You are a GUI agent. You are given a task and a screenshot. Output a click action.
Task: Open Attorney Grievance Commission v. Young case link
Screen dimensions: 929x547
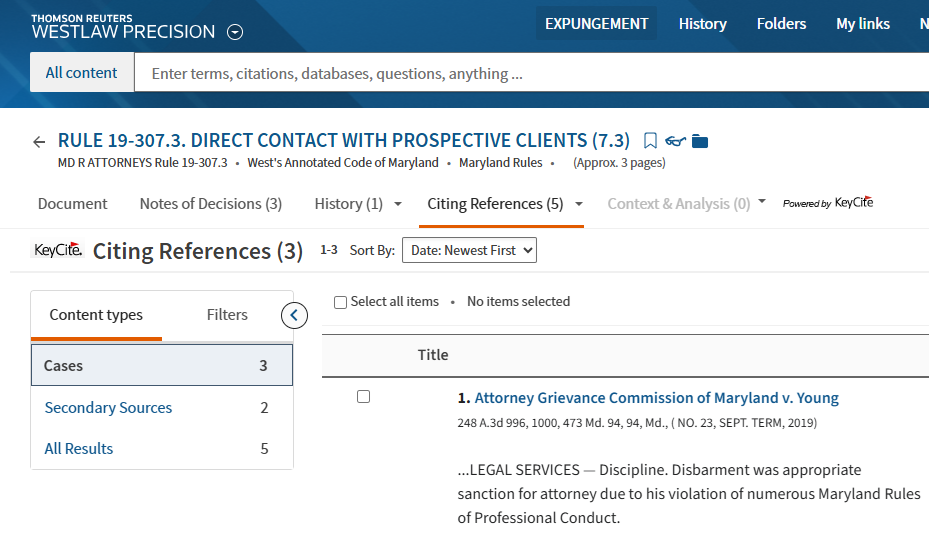(656, 398)
